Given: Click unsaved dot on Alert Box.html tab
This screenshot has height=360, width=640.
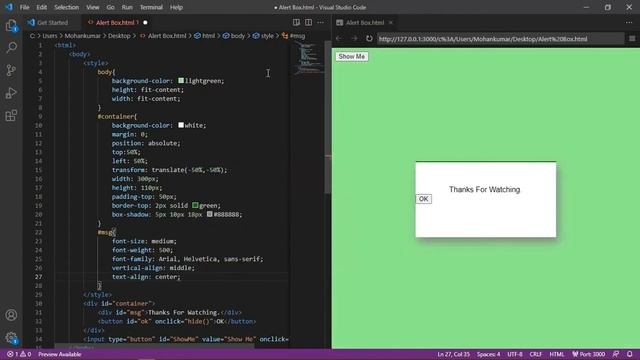Looking at the screenshot, I should [x=145, y=22].
